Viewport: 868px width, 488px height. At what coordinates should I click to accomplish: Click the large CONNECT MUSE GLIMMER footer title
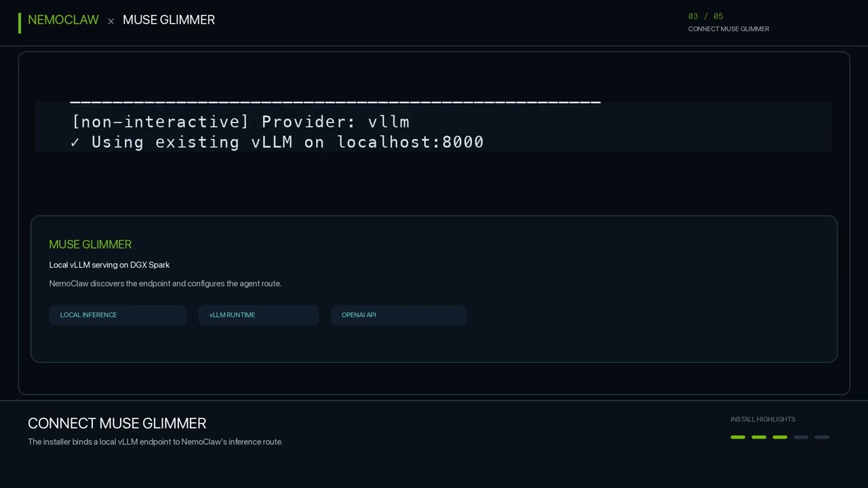[117, 424]
